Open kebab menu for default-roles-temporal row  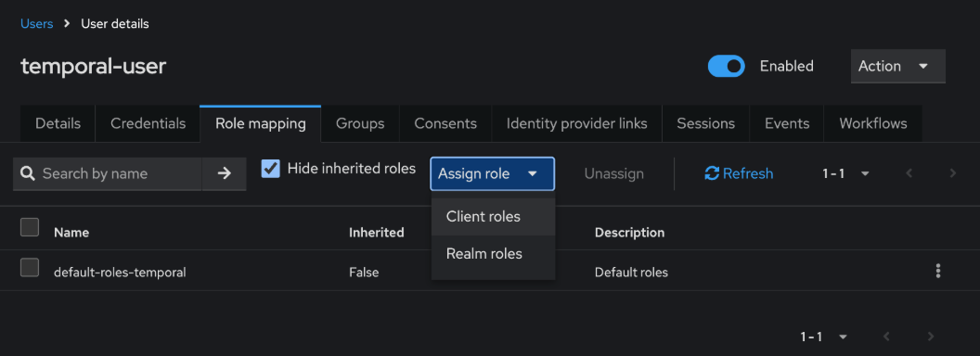937,271
